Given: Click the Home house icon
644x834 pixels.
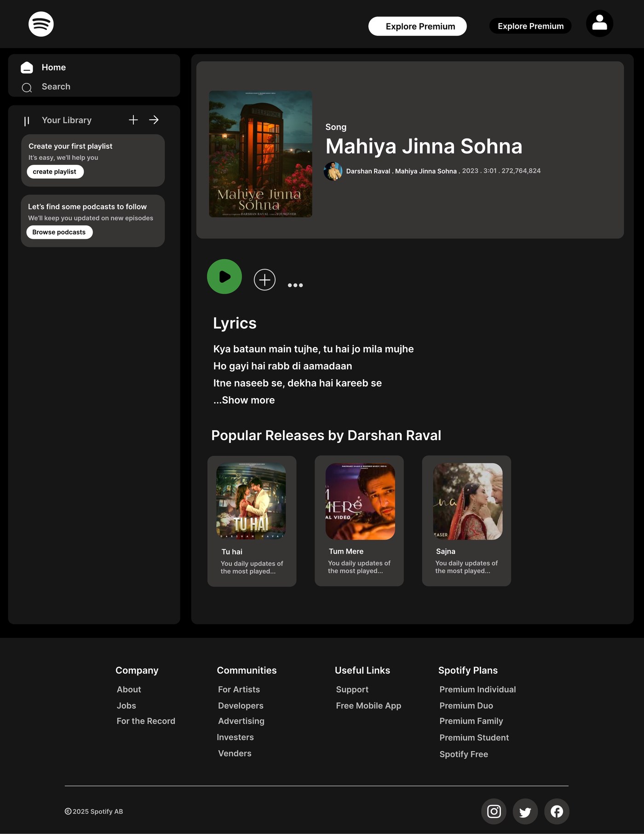Looking at the screenshot, I should (x=27, y=68).
